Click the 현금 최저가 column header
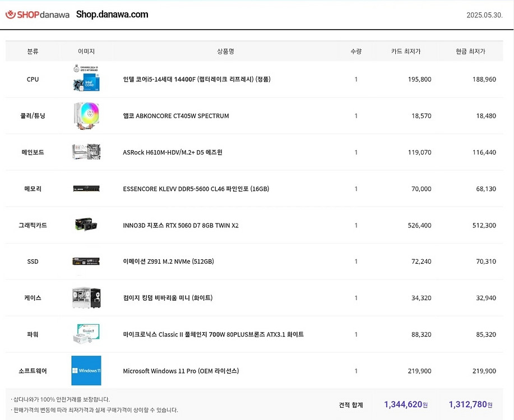The height and width of the screenshot is (420, 514). click(470, 51)
